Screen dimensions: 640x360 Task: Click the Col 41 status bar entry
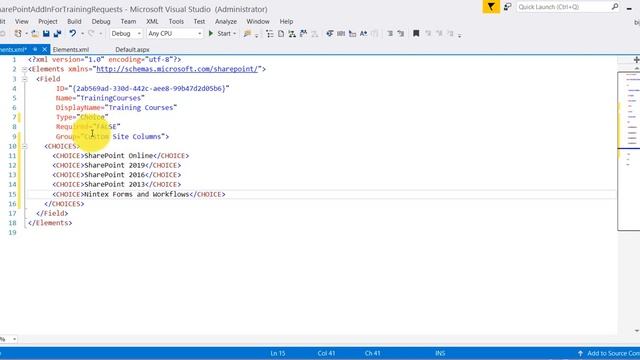pyautogui.click(x=326, y=353)
